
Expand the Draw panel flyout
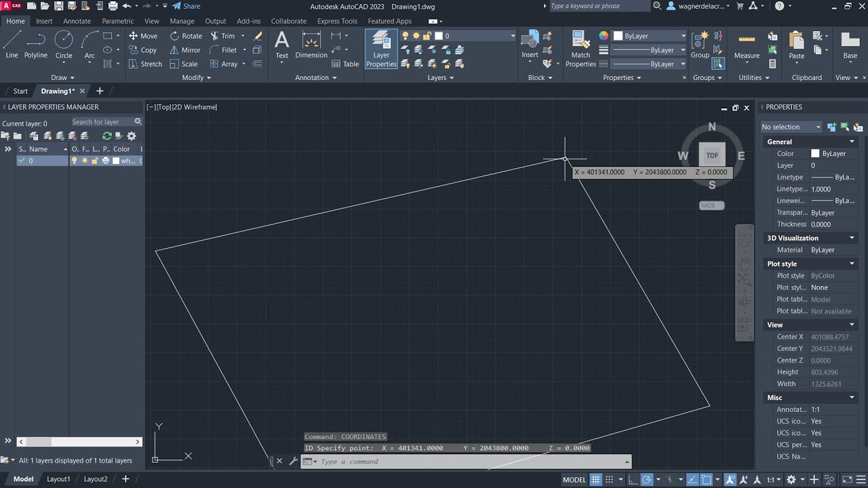(x=63, y=77)
